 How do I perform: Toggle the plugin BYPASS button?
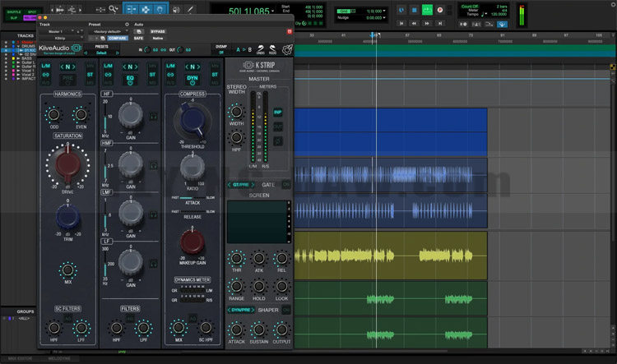click(158, 31)
